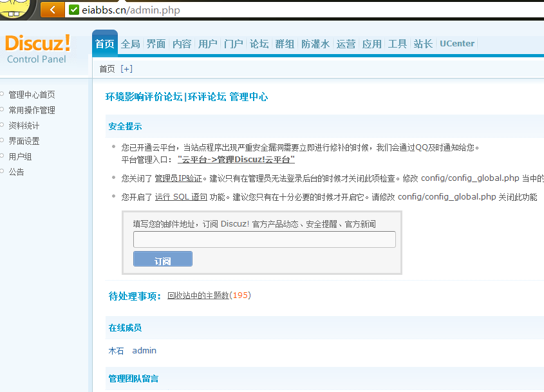Open 公告 in the sidebar
Viewport: 544px width, 392px height.
16,172
